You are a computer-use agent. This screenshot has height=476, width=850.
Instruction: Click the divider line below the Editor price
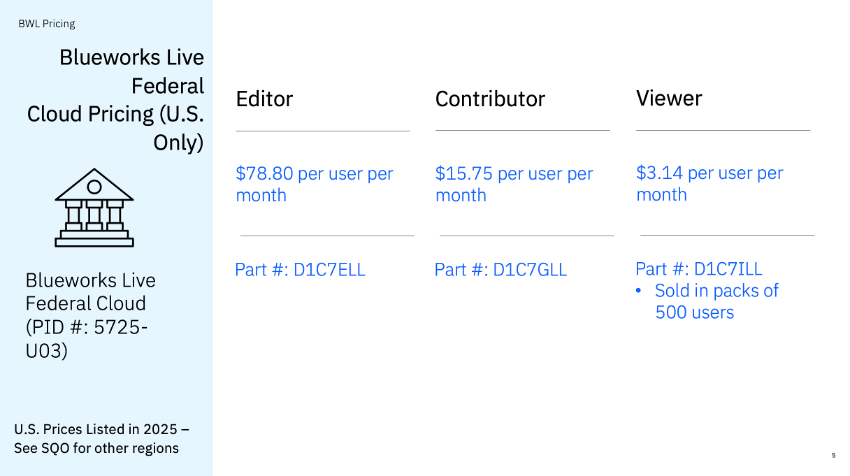[x=326, y=236]
